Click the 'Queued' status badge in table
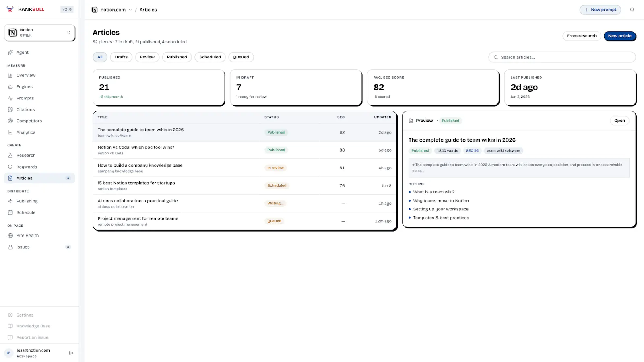644x362 pixels. click(x=275, y=221)
